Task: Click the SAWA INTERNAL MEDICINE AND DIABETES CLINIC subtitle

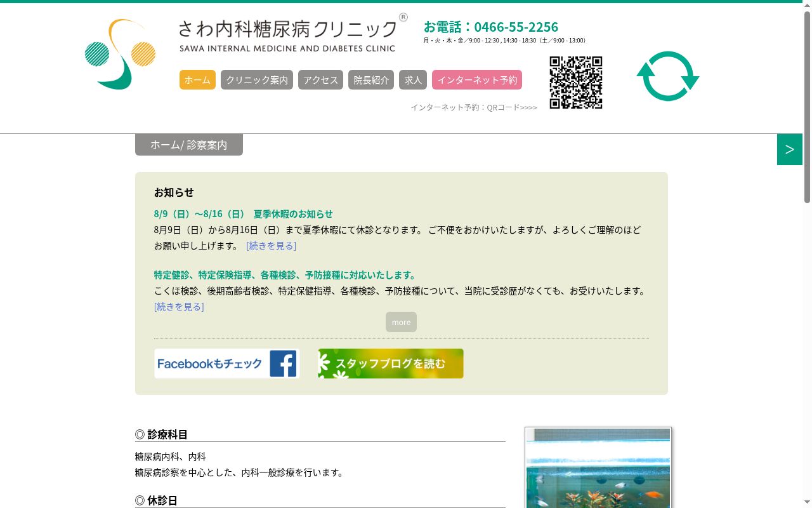Action: 287,48
